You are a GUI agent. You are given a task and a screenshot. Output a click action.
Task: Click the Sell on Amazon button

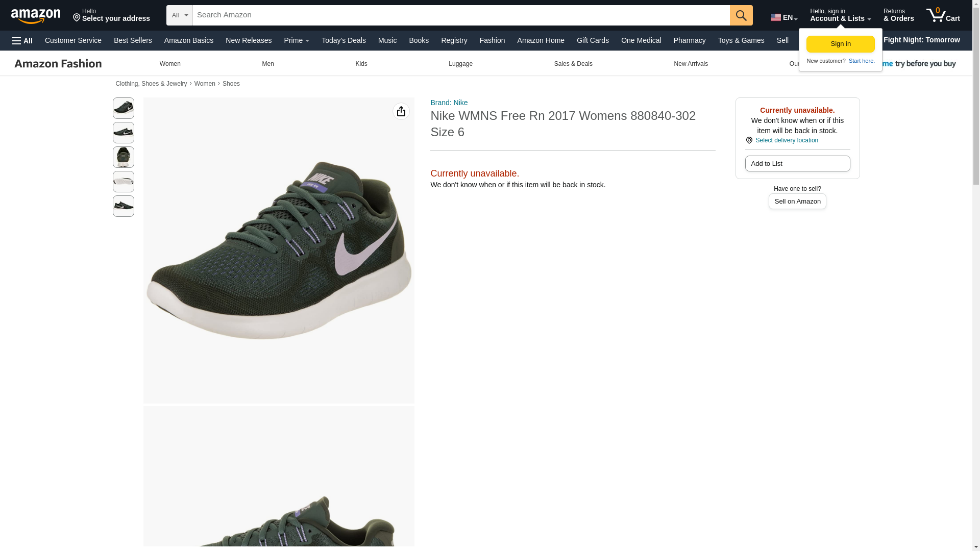pyautogui.click(x=797, y=202)
